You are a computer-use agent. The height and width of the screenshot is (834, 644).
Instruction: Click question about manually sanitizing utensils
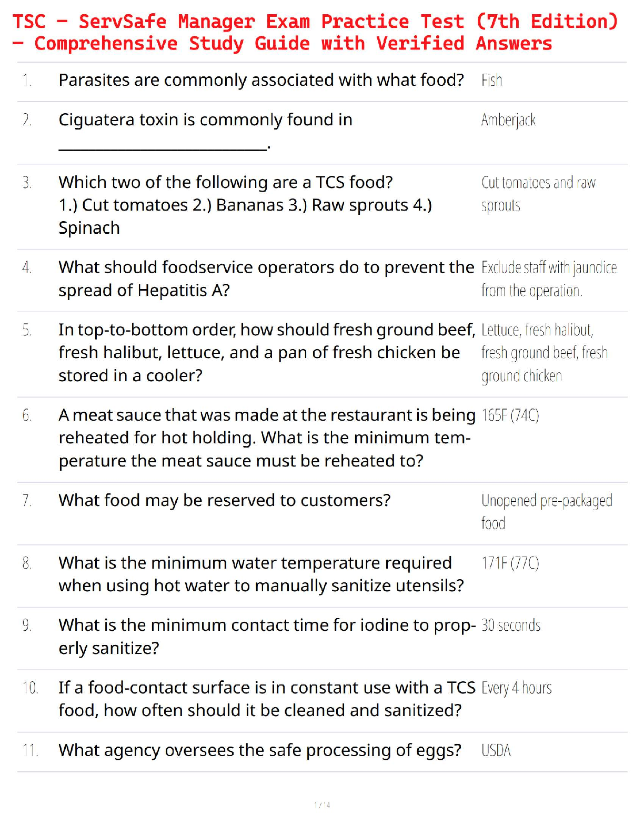coord(261,574)
